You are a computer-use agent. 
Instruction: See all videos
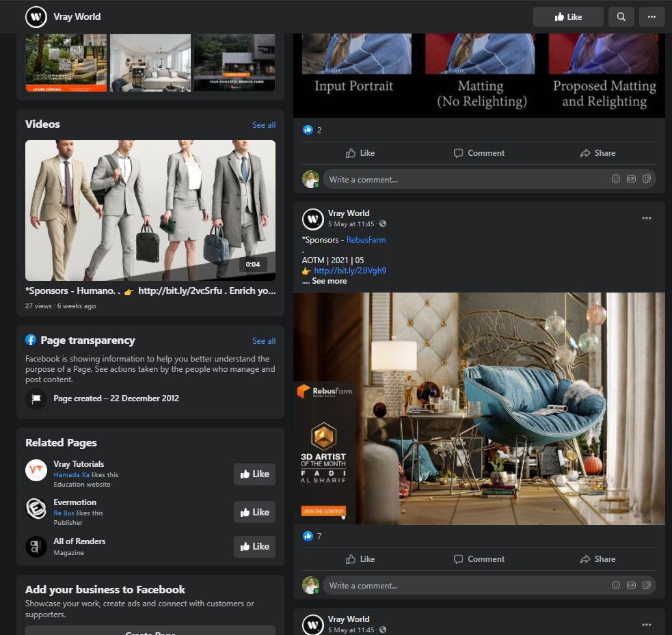[x=264, y=124]
